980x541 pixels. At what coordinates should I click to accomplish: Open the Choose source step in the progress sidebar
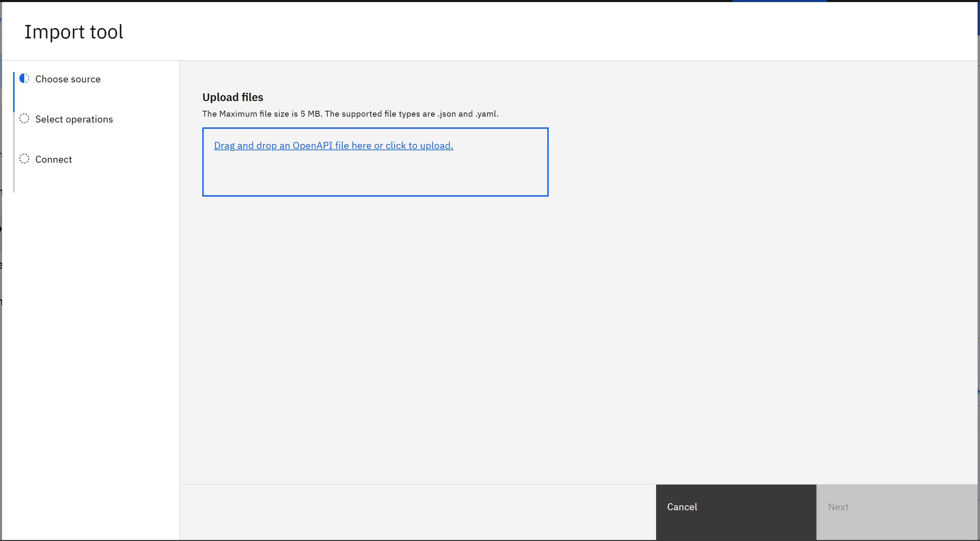68,79
